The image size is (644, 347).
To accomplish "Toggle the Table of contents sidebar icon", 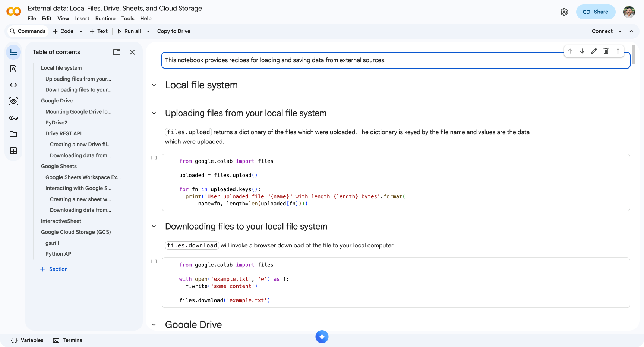I will (x=13, y=52).
